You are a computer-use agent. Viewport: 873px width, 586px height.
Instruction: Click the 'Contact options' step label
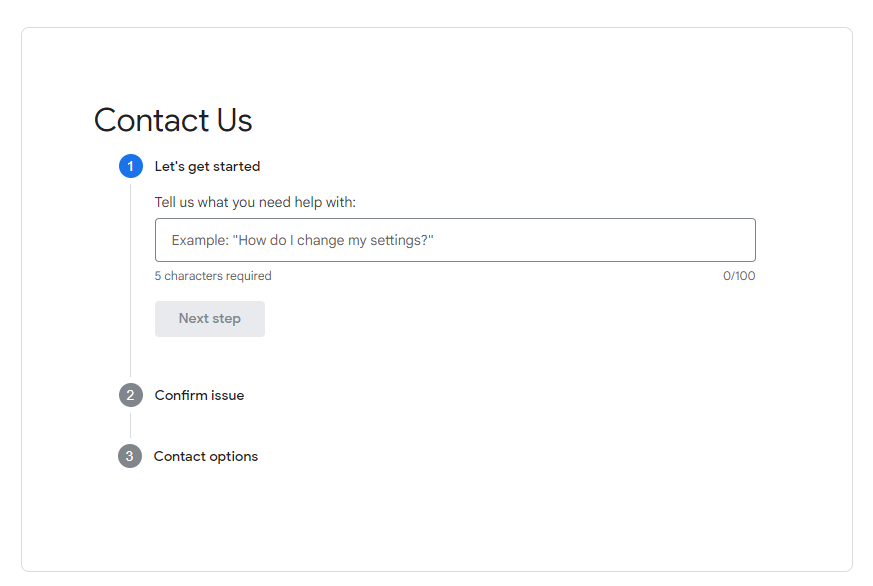tap(205, 456)
